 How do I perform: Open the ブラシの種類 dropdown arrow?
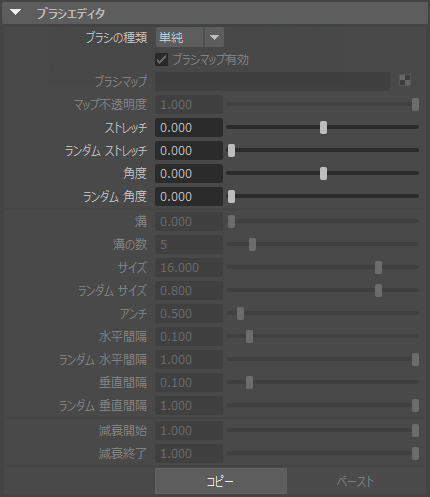coord(214,37)
